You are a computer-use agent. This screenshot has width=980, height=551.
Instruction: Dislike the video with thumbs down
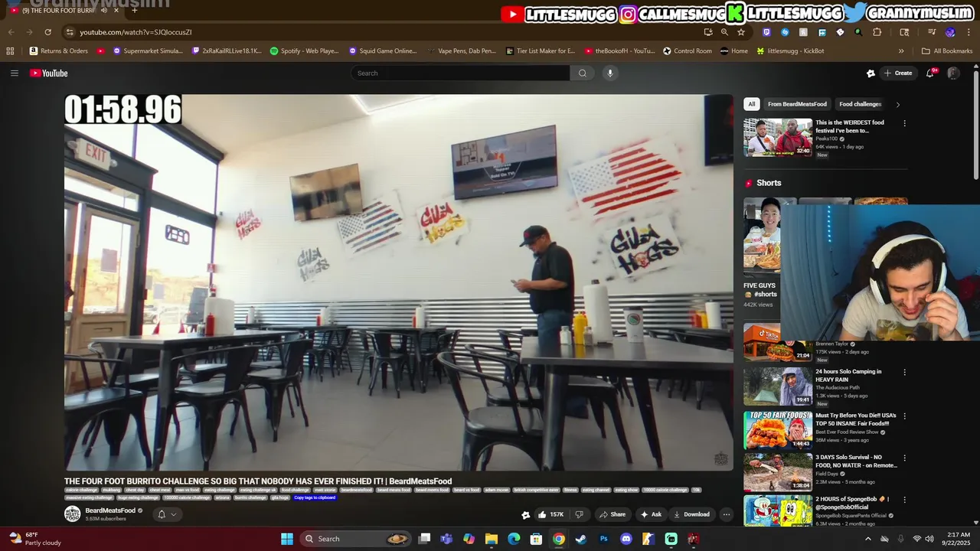click(579, 514)
